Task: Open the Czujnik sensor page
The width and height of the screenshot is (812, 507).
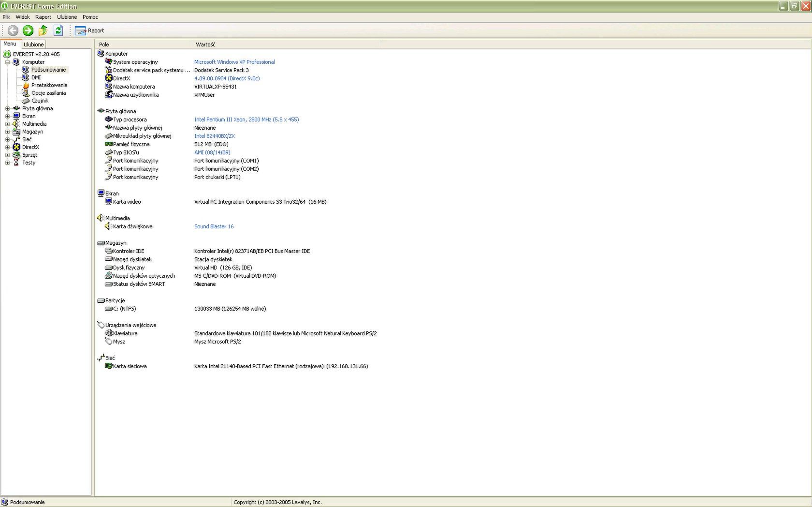Action: tap(40, 101)
